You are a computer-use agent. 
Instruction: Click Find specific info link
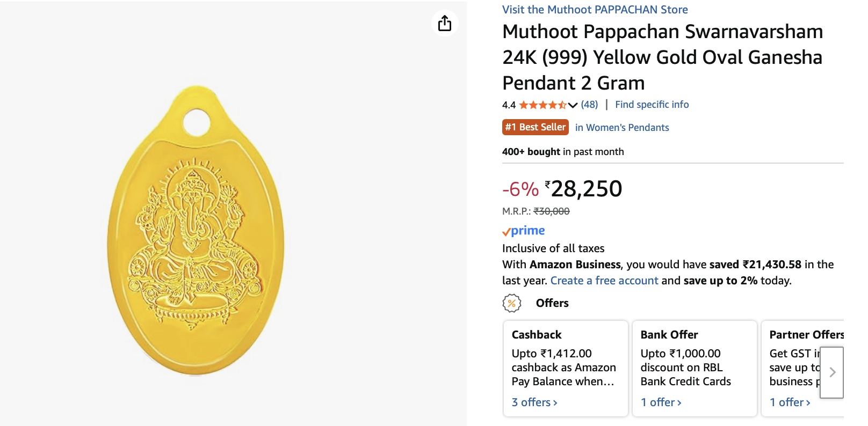tap(652, 105)
